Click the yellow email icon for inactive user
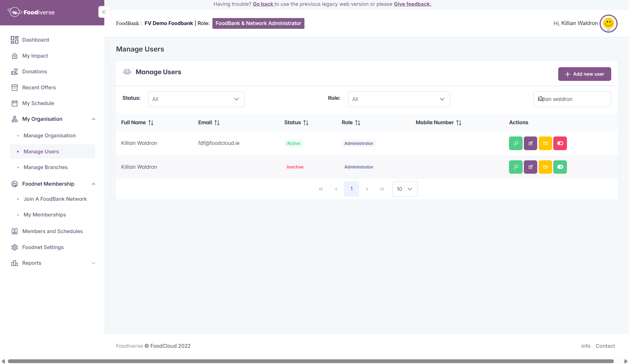Image resolution: width=629 pixels, height=364 pixels. [x=545, y=167]
